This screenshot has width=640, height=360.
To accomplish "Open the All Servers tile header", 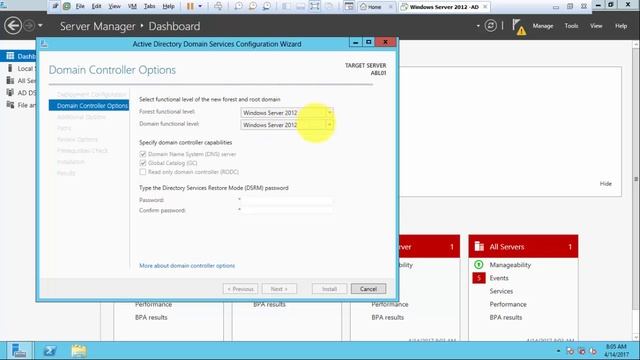I will coord(523,247).
